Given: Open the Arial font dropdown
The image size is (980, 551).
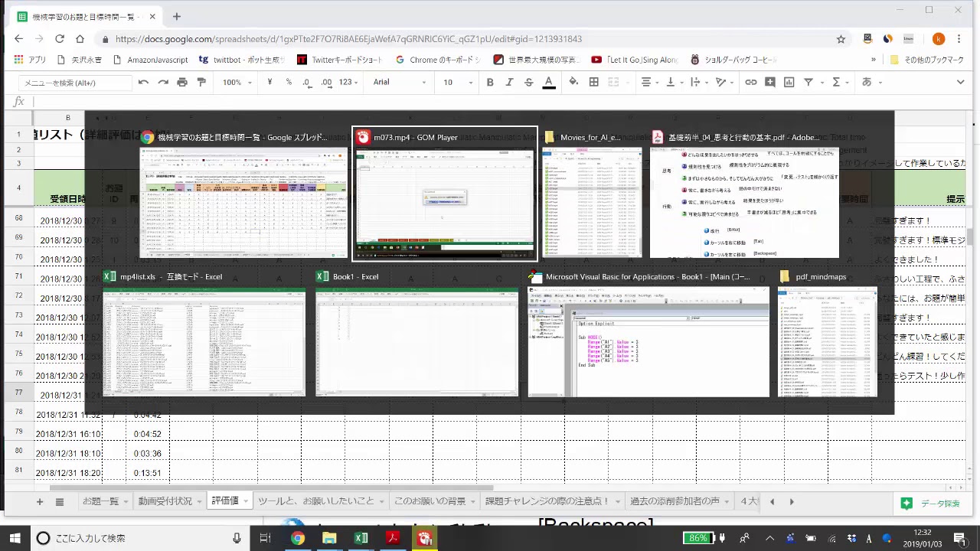Looking at the screenshot, I should coord(398,82).
